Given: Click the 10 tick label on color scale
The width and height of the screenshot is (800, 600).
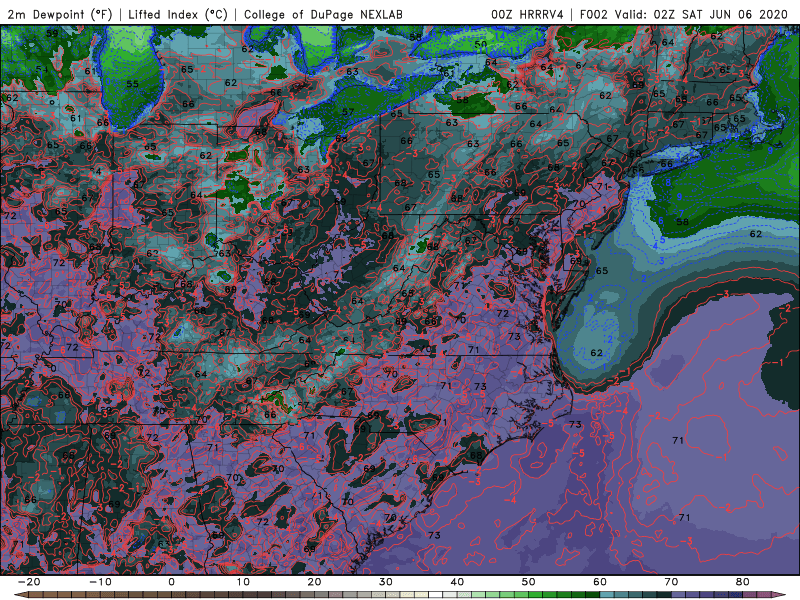Looking at the screenshot, I should pos(243,582).
